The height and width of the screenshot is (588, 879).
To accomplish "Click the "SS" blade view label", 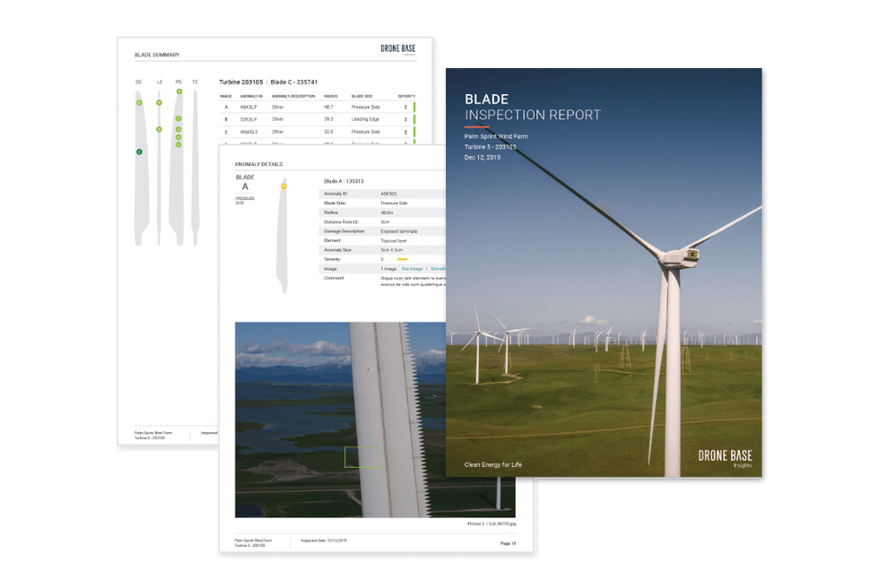I will [138, 82].
